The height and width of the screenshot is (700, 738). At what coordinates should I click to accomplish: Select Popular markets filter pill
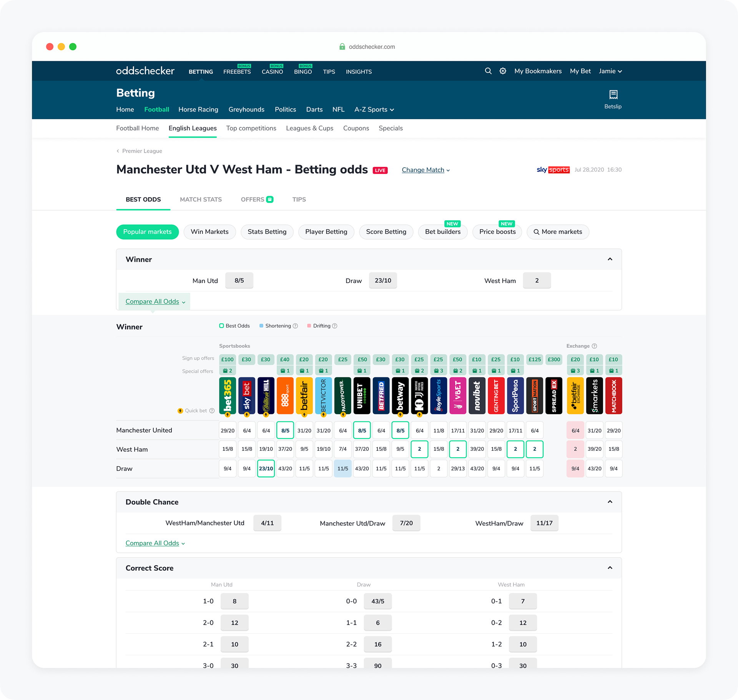coord(147,232)
